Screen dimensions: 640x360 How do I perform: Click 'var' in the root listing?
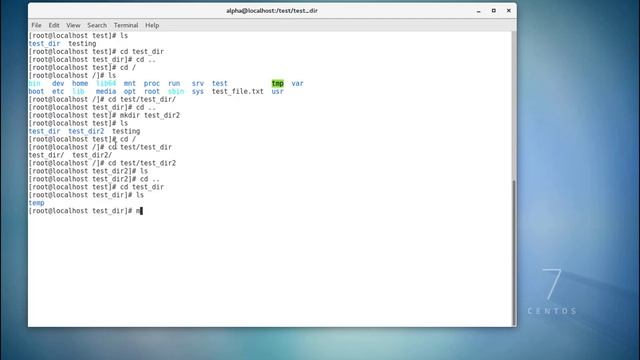(298, 83)
